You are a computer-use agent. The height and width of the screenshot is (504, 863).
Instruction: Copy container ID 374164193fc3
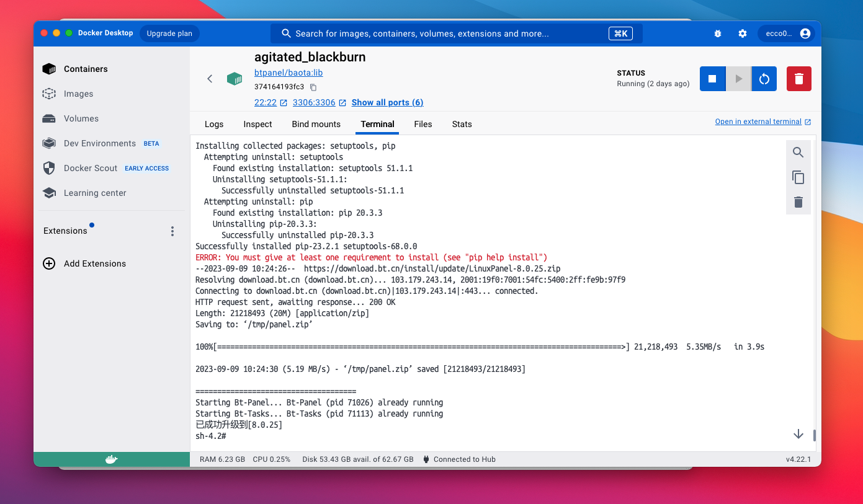(x=313, y=87)
